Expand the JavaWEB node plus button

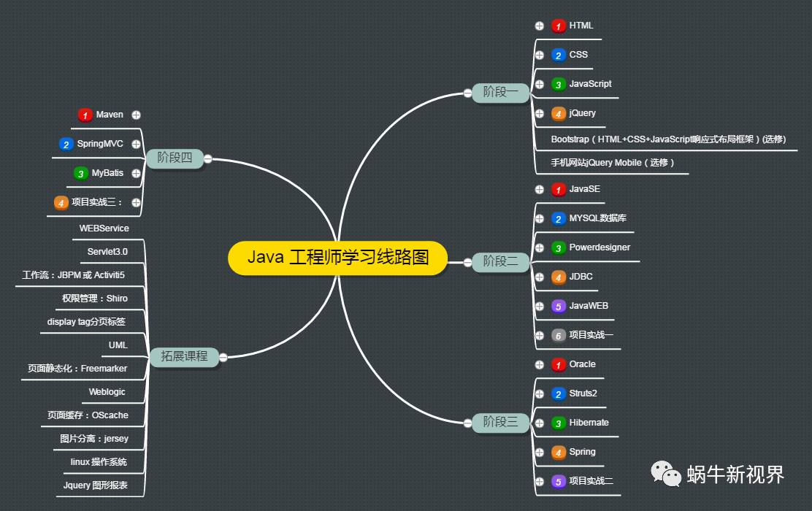coord(540,306)
